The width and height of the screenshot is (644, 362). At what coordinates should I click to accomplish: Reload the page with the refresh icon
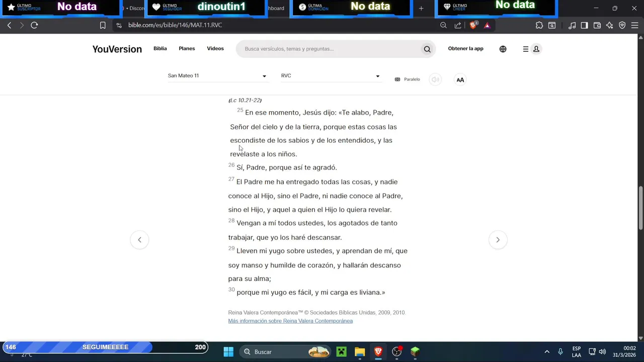tap(34, 25)
